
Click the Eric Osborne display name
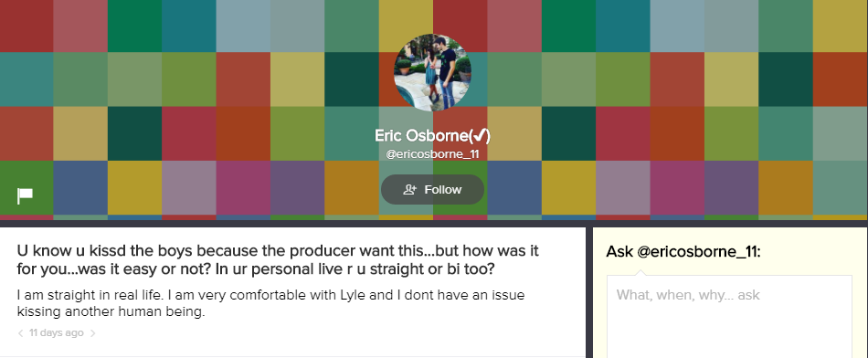tap(421, 135)
